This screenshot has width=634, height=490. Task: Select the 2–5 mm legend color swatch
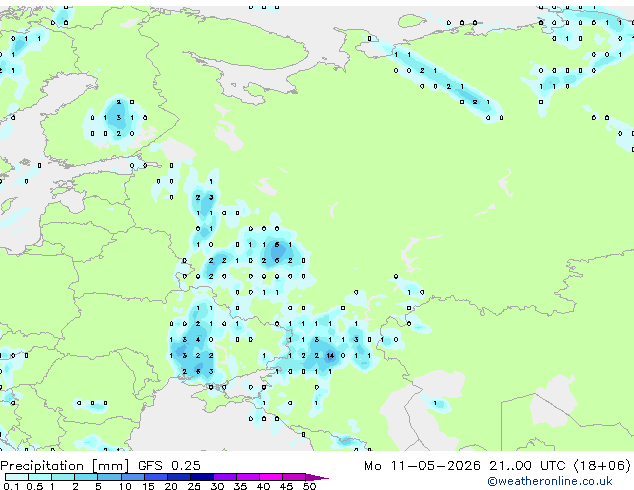pos(86,477)
